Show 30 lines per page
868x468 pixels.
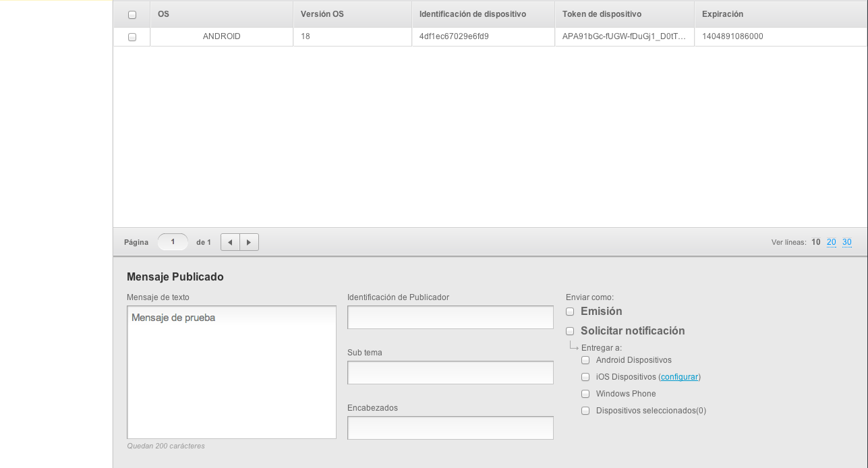click(847, 242)
